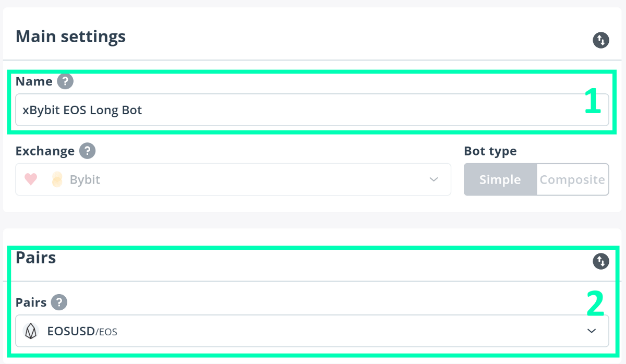Expand the Exchange dropdown chevron
Screen dimensions: 626x364
click(434, 180)
